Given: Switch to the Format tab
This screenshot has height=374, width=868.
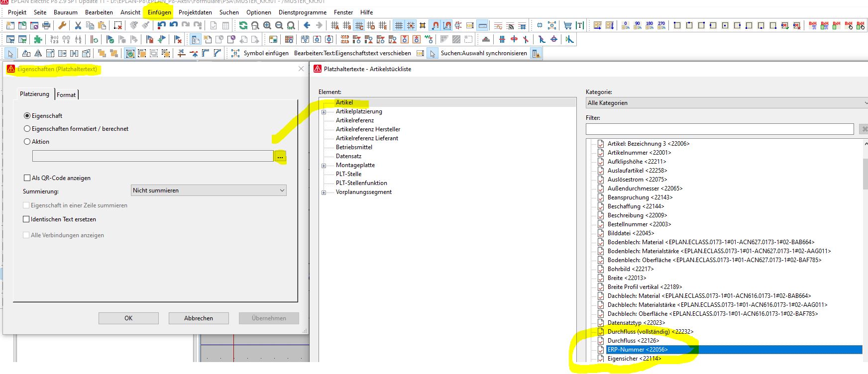Looking at the screenshot, I should point(66,94).
